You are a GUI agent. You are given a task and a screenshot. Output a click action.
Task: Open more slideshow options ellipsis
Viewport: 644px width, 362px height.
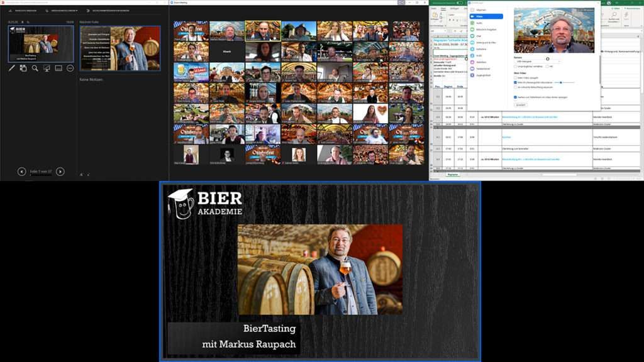pos(70,68)
